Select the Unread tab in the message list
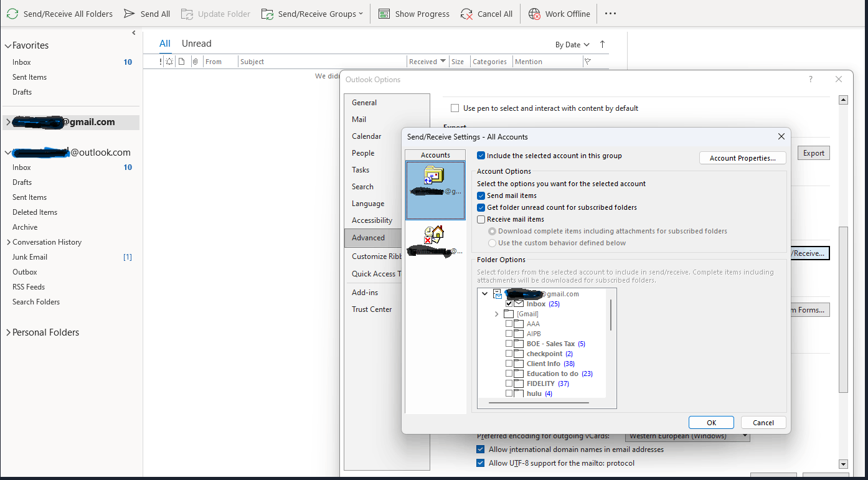This screenshot has height=480, width=868. (196, 43)
